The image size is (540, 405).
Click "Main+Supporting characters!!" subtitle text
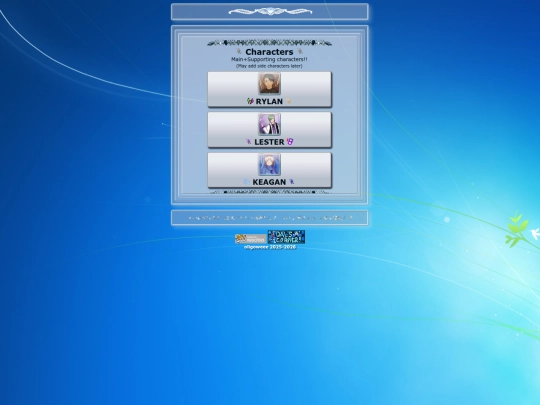tap(269, 59)
